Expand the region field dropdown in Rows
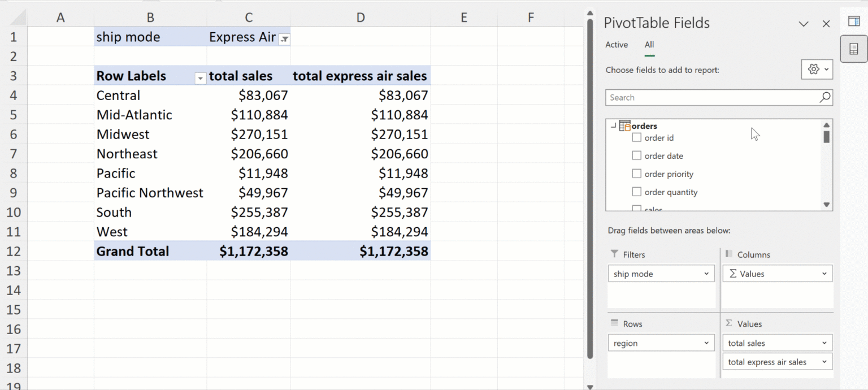 click(706, 343)
